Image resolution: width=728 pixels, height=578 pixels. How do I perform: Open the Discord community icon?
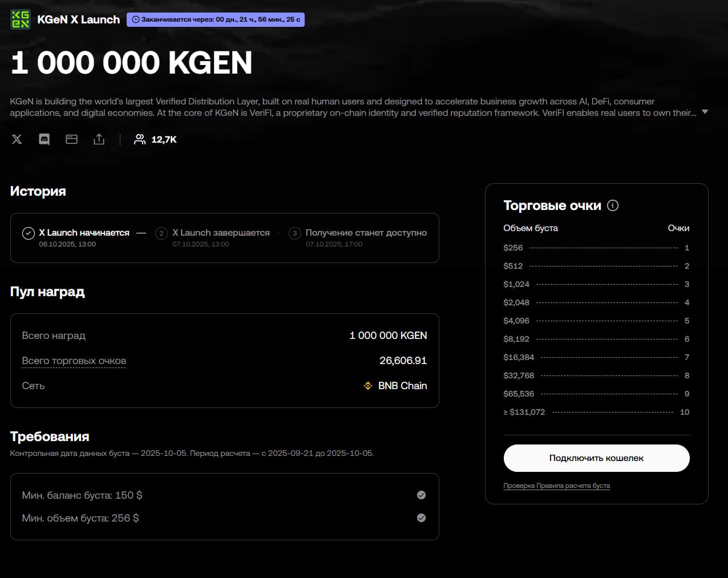coord(44,139)
